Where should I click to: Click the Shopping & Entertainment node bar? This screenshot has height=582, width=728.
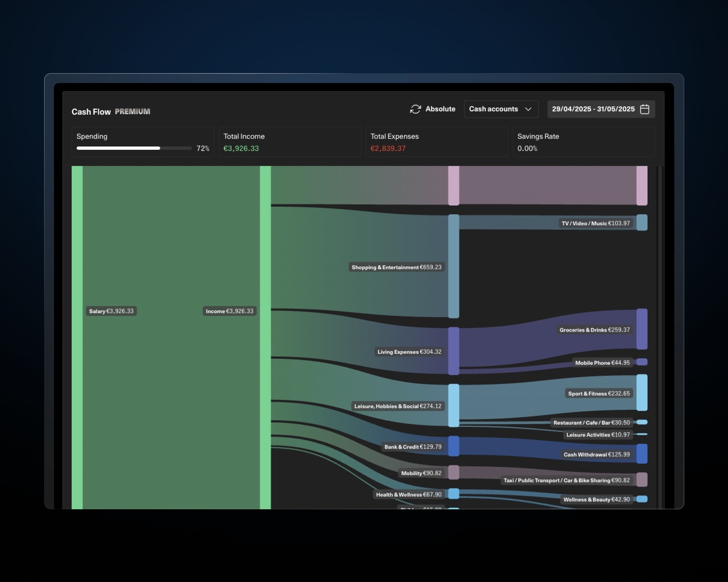tap(454, 266)
